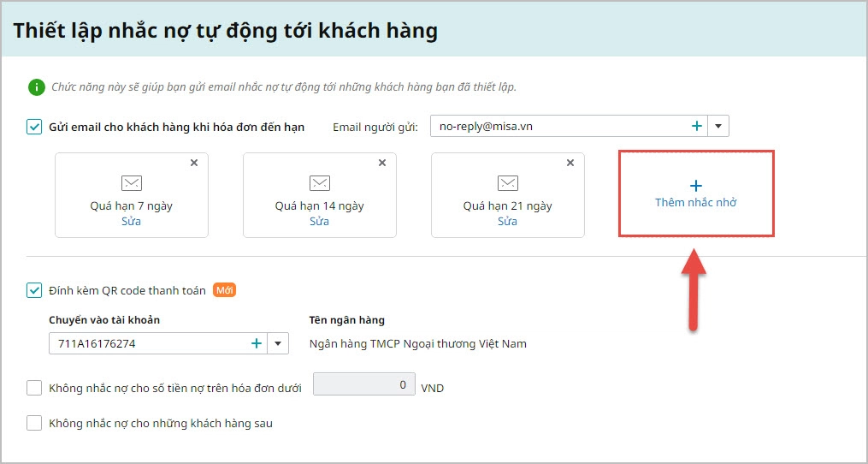Edit the 'Quá hạn 14 ngày' reminder

pos(319,221)
